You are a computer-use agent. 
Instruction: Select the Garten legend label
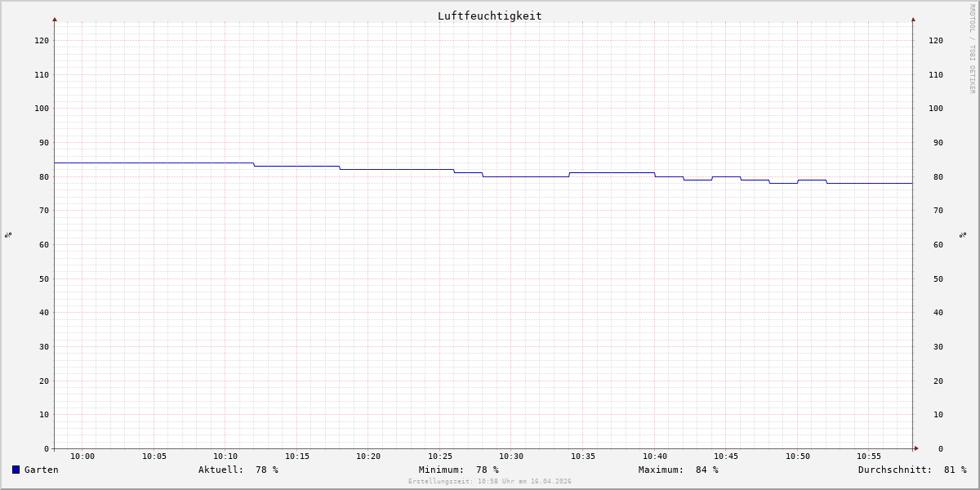click(42, 470)
